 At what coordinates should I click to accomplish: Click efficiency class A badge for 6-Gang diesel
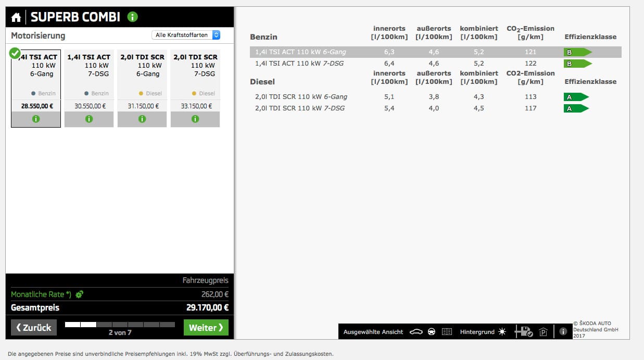[576, 97]
